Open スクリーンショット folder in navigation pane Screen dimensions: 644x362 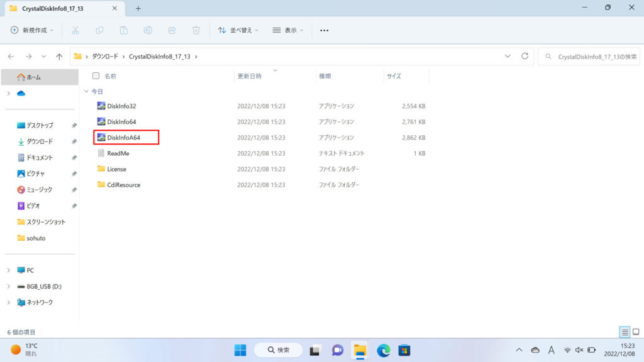[x=40, y=222]
